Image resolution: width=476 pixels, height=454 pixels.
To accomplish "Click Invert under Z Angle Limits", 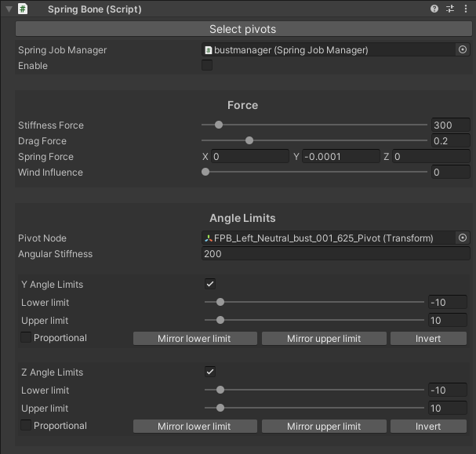I will click(428, 426).
